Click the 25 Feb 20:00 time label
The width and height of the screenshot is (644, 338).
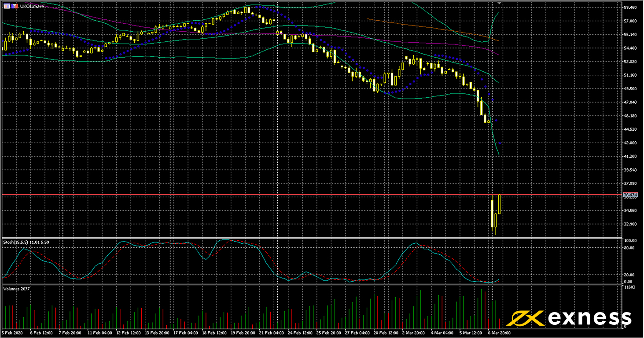click(x=329, y=333)
